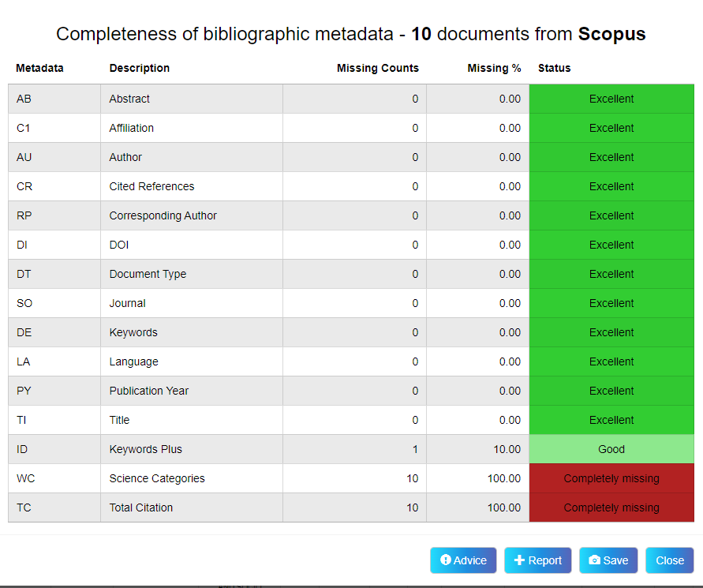The height and width of the screenshot is (588, 703).
Task: Click the dialog title mentioning Scopus
Action: (x=351, y=34)
